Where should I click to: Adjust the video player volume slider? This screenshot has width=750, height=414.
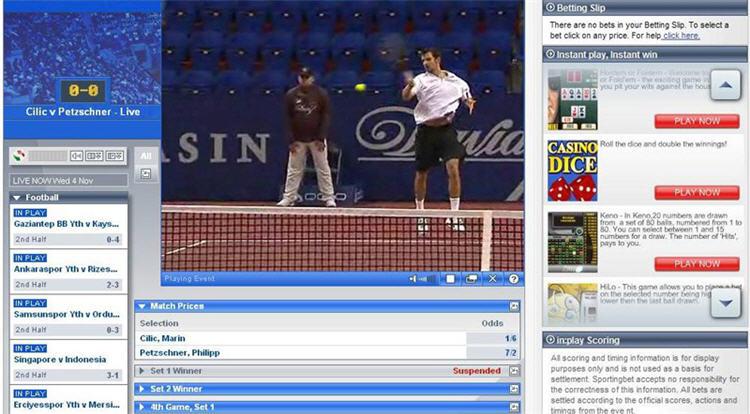point(427,279)
